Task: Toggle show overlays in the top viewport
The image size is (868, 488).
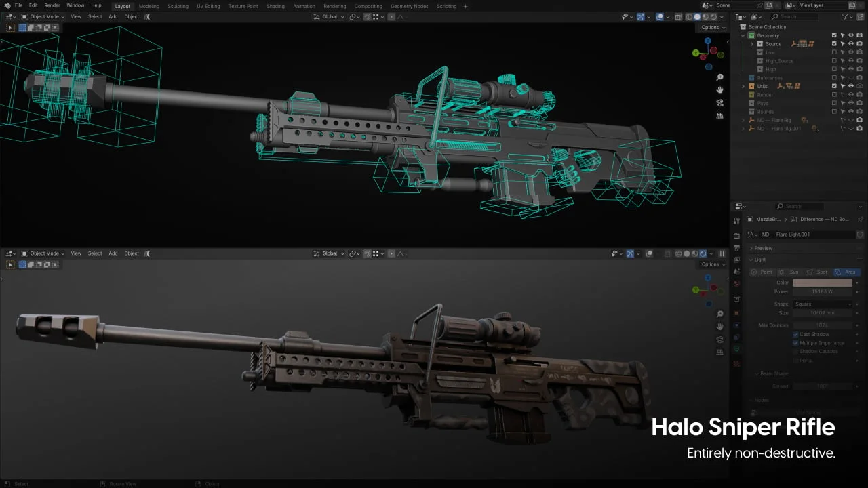Action: 661,16
